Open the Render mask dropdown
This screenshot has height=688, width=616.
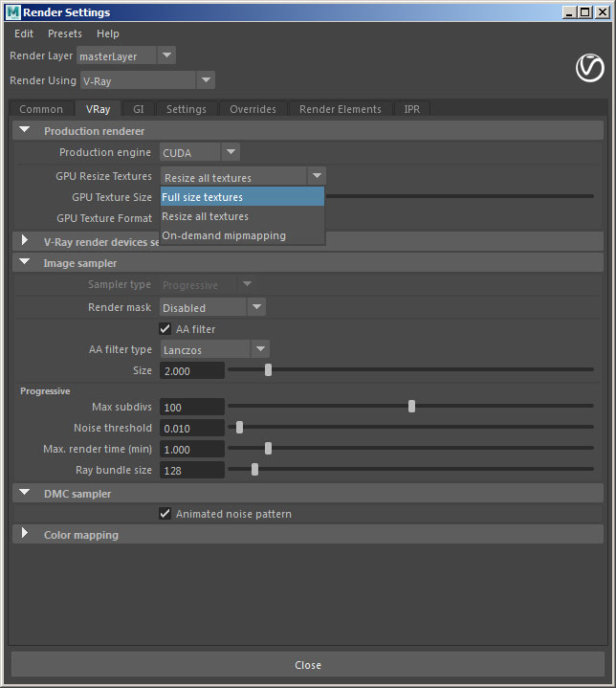pyautogui.click(x=212, y=307)
